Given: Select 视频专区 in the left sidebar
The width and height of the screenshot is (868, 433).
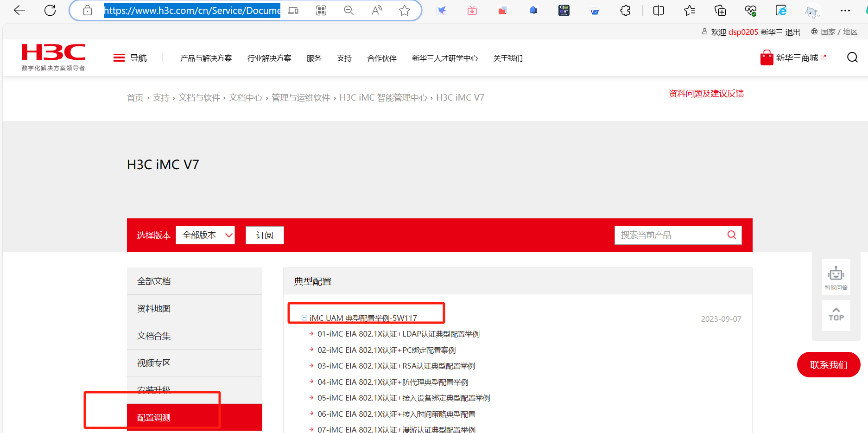Looking at the screenshot, I should tap(195, 363).
